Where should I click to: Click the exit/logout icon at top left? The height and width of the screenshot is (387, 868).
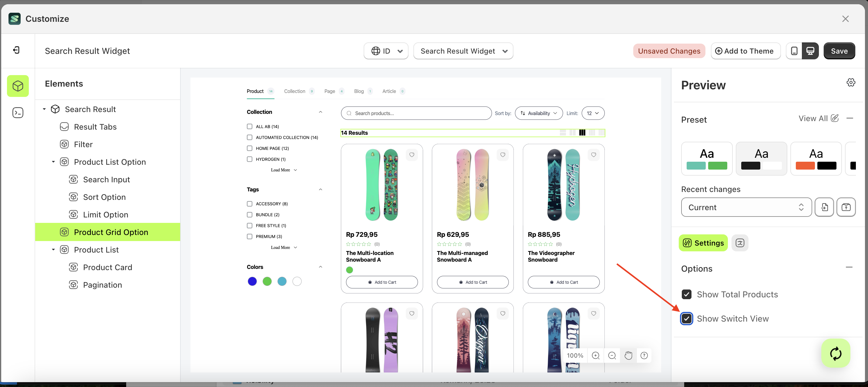(x=16, y=50)
